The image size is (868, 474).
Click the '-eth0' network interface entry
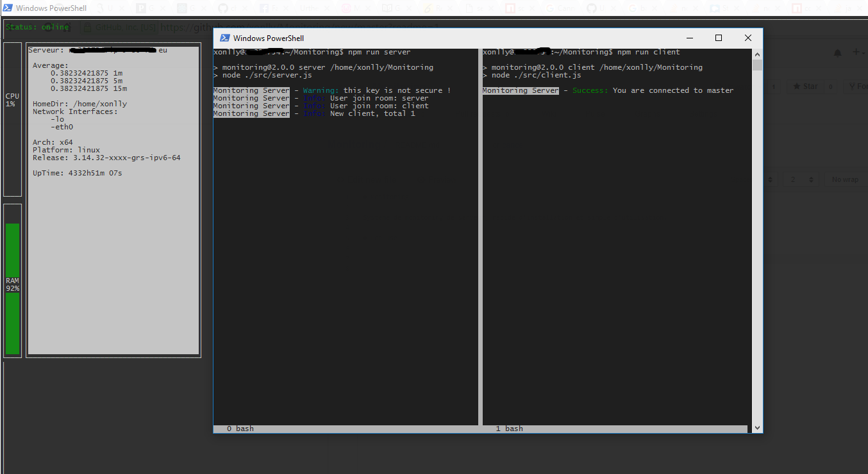coord(62,127)
